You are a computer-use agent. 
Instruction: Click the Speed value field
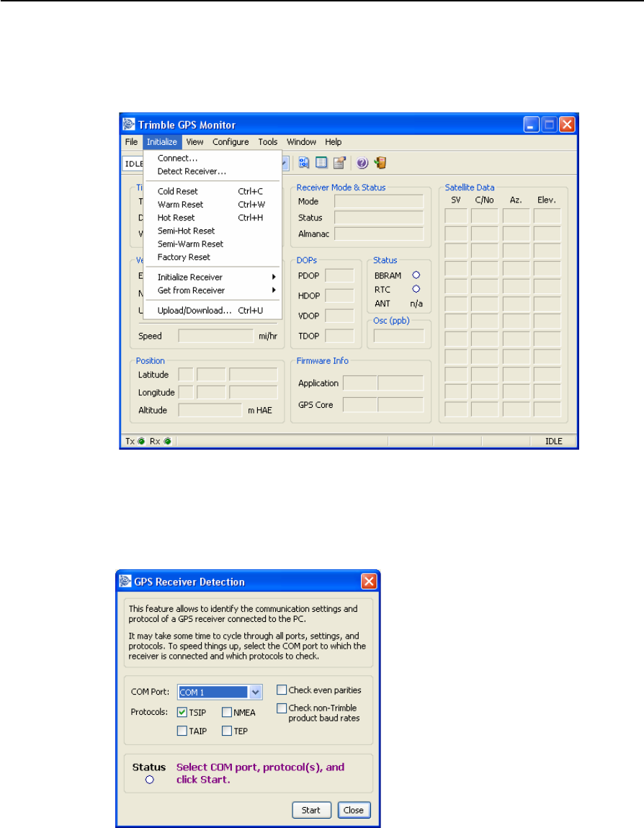[216, 336]
